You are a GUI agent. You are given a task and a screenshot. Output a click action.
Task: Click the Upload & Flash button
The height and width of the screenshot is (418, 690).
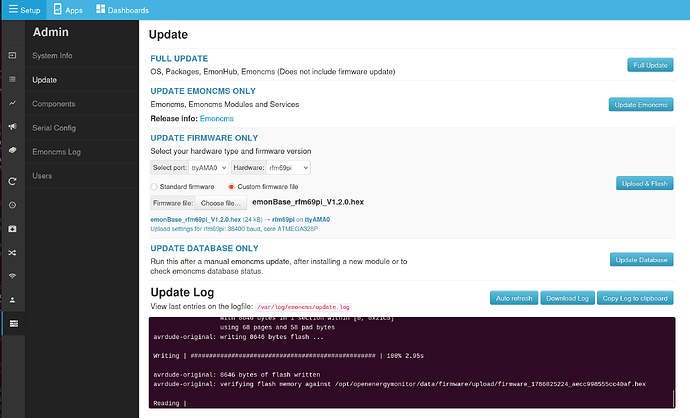tap(644, 183)
